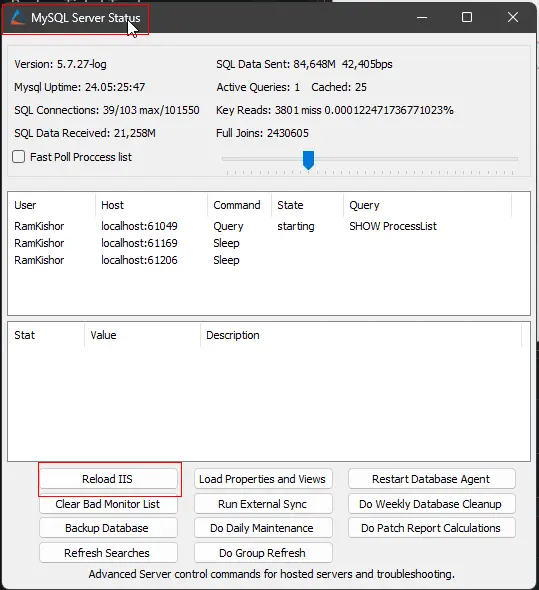Image resolution: width=539 pixels, height=590 pixels.
Task: Click Do Patch Report Calculations
Action: click(432, 528)
